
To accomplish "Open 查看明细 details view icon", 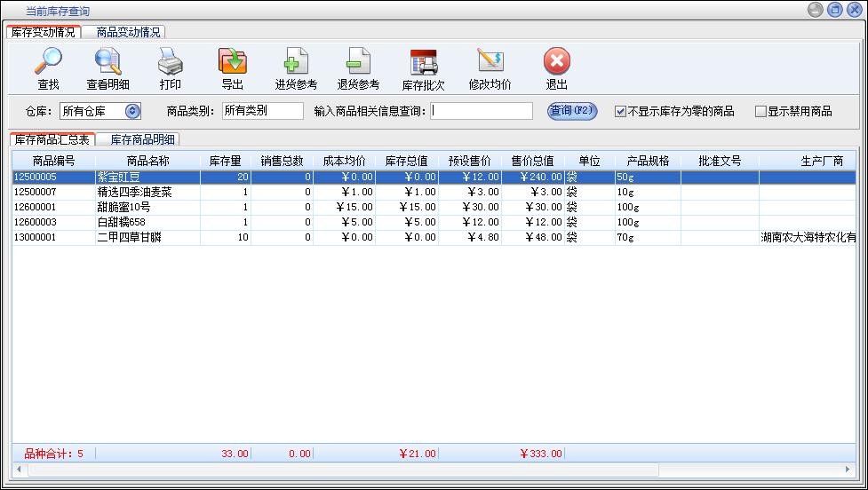I will pyautogui.click(x=108, y=62).
